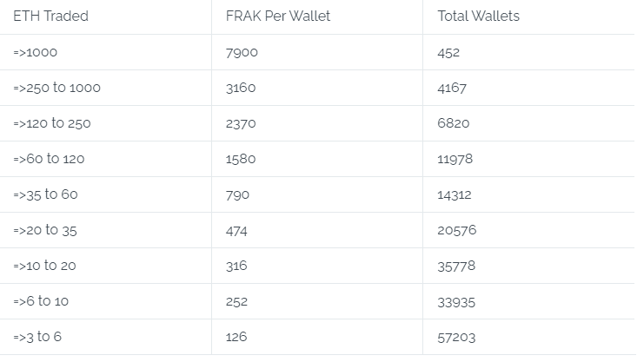This screenshot has height=362, width=644.
Task: Click the 474 FRAK value
Action: pos(236,231)
